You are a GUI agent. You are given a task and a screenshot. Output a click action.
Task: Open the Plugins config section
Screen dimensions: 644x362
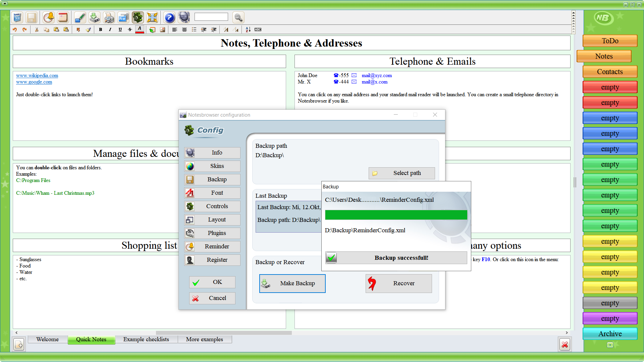pos(212,233)
